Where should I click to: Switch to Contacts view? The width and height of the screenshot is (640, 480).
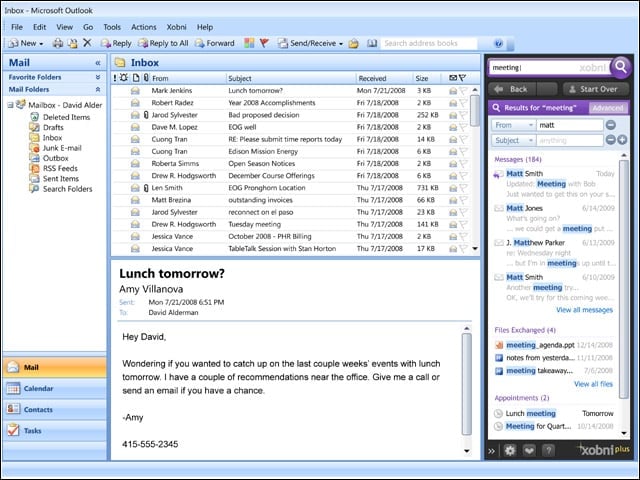point(54,409)
